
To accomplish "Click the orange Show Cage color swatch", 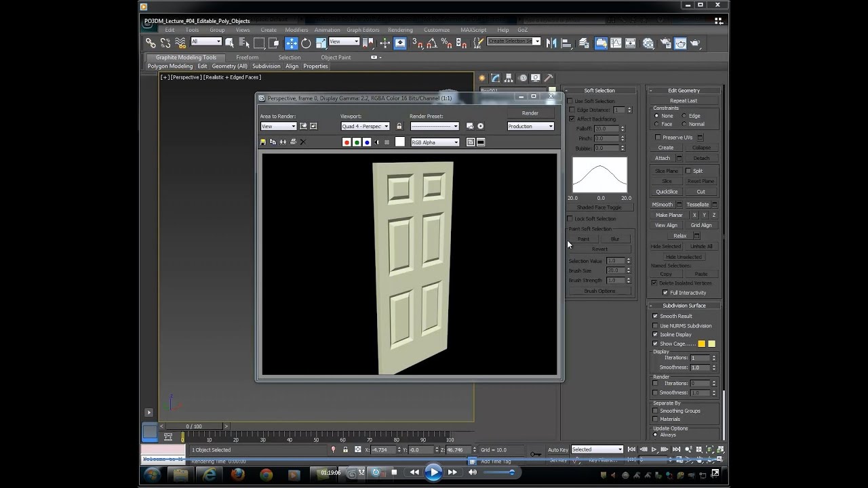I will [x=702, y=344].
